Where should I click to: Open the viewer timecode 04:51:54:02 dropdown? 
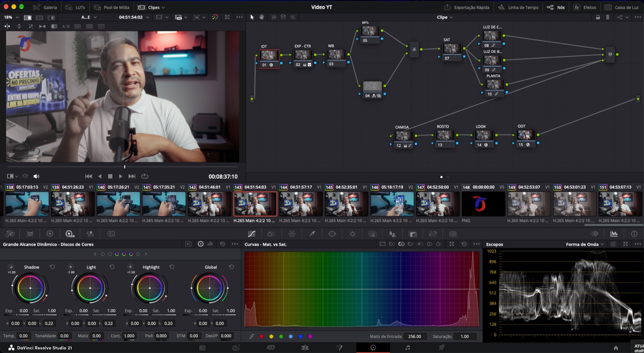(x=134, y=17)
